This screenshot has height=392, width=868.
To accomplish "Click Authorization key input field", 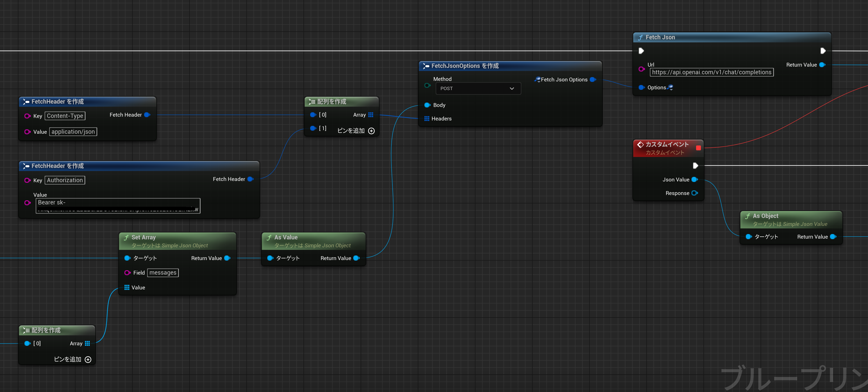I will click(65, 180).
